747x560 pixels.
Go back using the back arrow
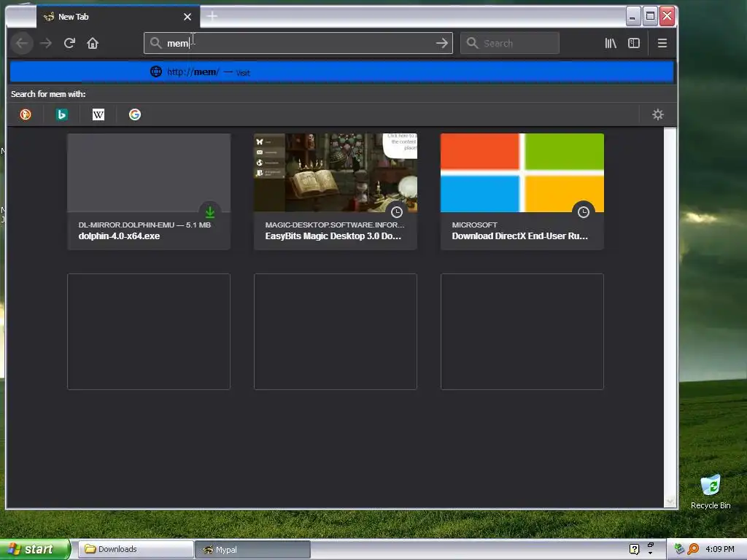(x=22, y=43)
